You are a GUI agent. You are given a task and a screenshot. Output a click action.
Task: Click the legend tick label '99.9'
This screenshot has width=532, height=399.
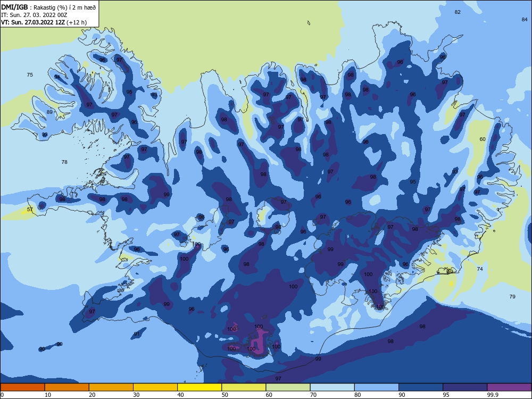coord(493,395)
